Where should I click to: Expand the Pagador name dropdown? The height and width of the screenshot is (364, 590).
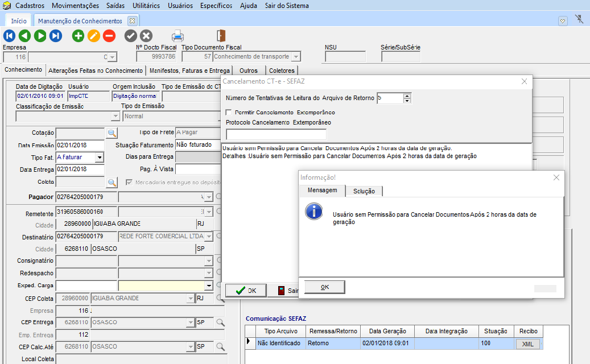(x=209, y=197)
